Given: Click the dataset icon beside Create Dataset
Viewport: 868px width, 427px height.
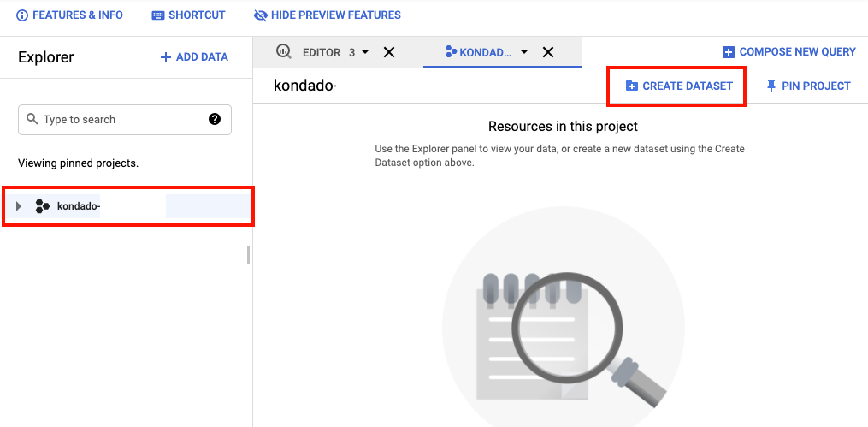Looking at the screenshot, I should point(632,86).
